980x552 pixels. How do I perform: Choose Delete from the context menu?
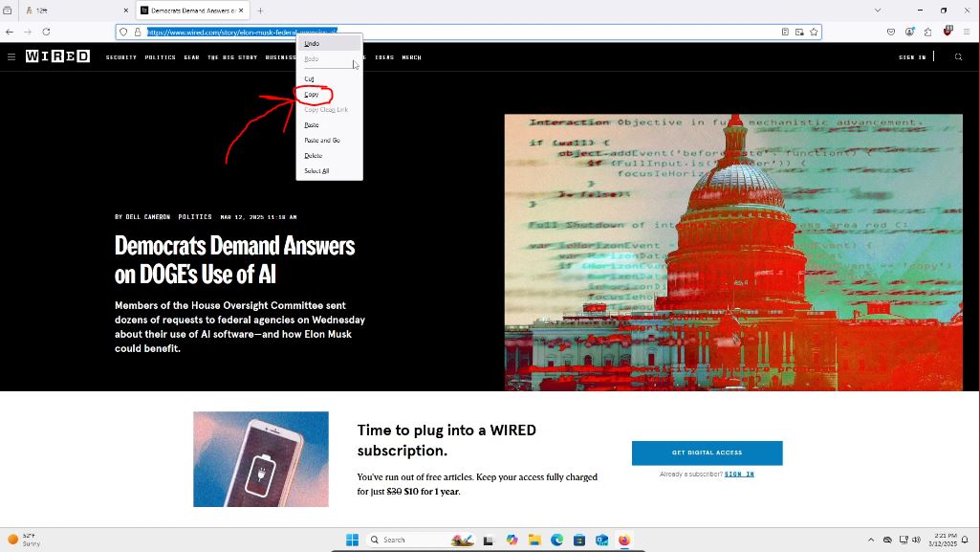coord(329,156)
